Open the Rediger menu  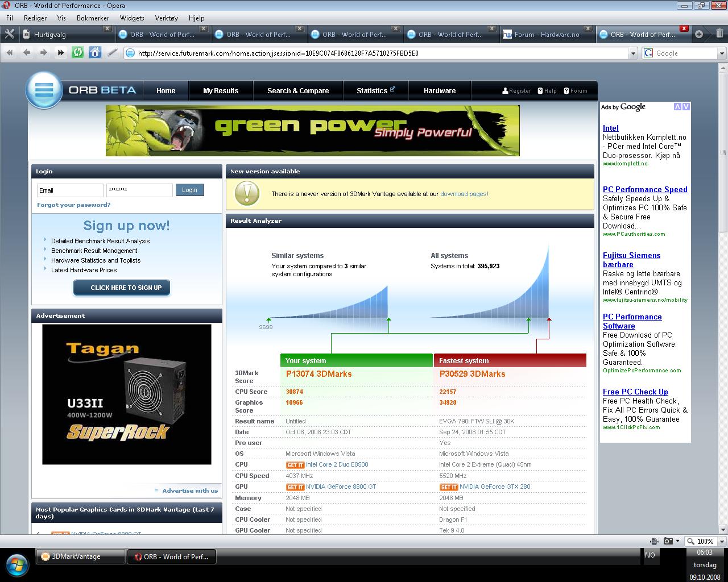point(35,18)
